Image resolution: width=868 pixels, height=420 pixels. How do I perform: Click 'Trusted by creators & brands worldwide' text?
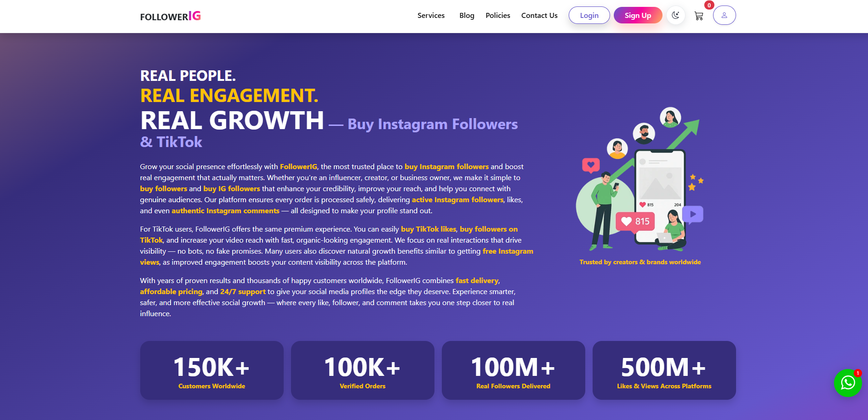pos(640,262)
